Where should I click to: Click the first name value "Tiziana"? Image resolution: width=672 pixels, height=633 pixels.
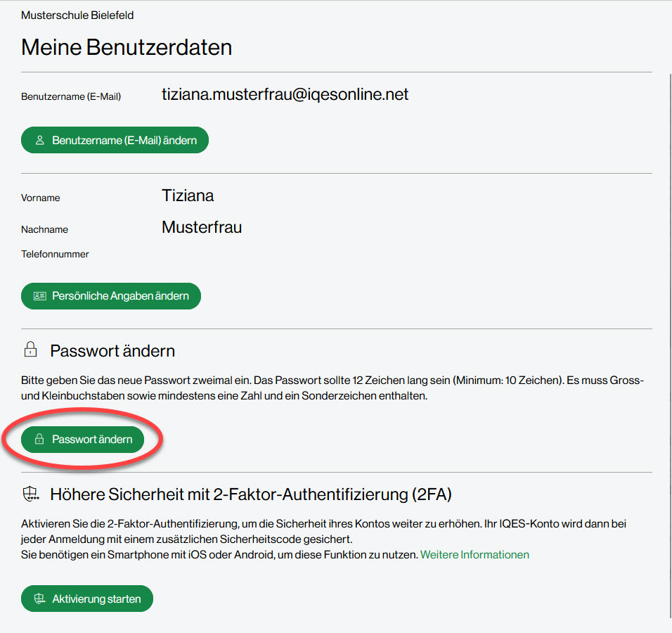188,196
